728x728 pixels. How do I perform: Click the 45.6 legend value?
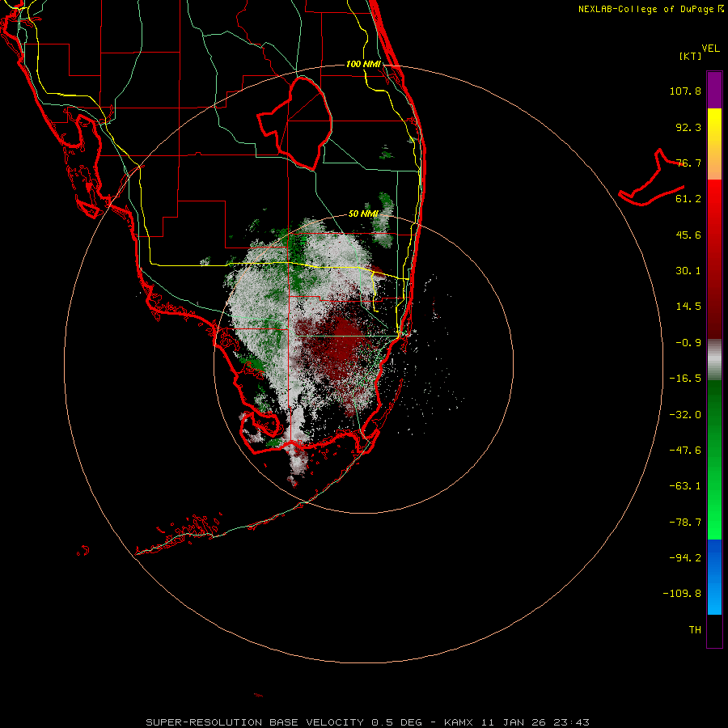(688, 235)
